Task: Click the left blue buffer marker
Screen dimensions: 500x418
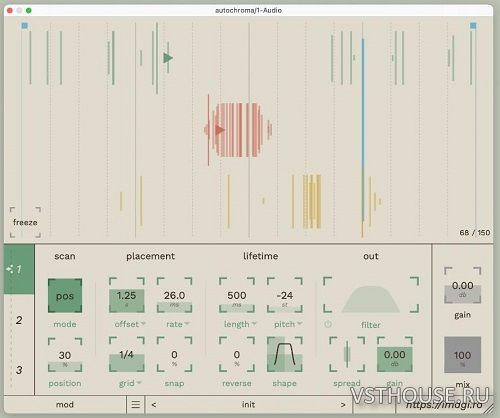Action: (x=24, y=26)
